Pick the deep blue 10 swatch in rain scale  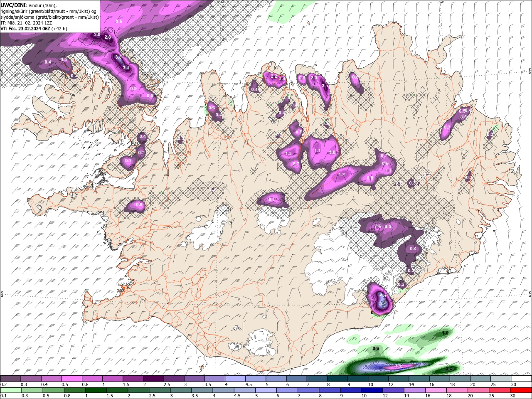pyautogui.click(x=372, y=390)
